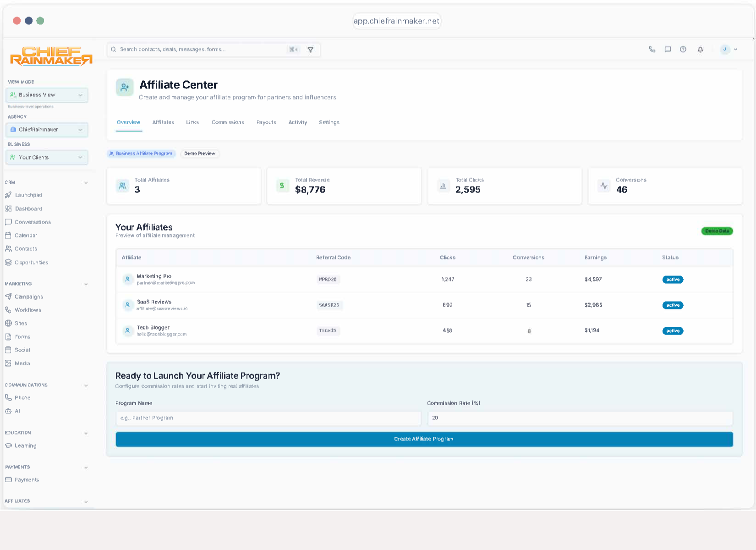Screen dimensions: 756x550
Task: Focus the Program Name input field
Action: tap(268, 418)
